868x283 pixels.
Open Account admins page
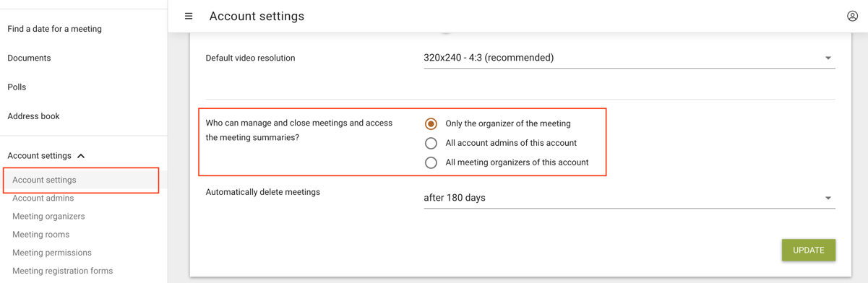[x=43, y=198]
